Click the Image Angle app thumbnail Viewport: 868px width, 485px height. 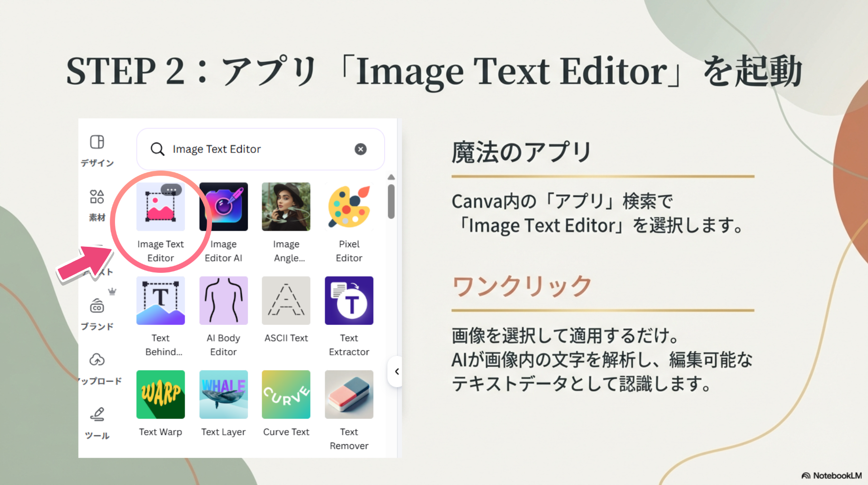tap(286, 207)
